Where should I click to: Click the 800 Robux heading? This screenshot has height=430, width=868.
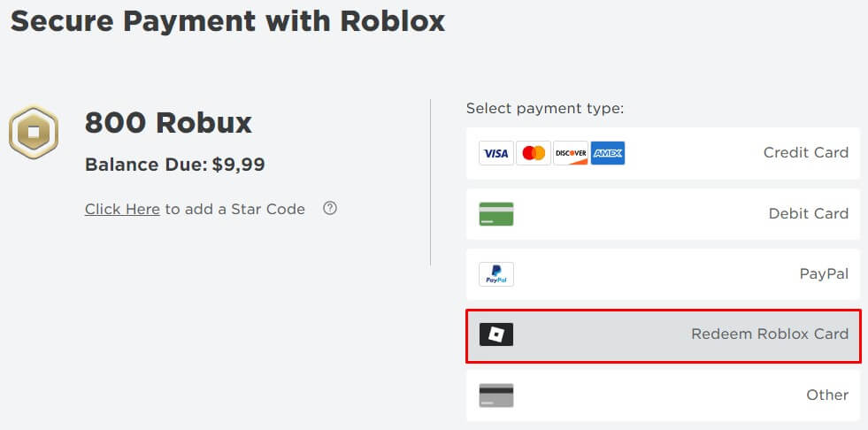(x=168, y=123)
